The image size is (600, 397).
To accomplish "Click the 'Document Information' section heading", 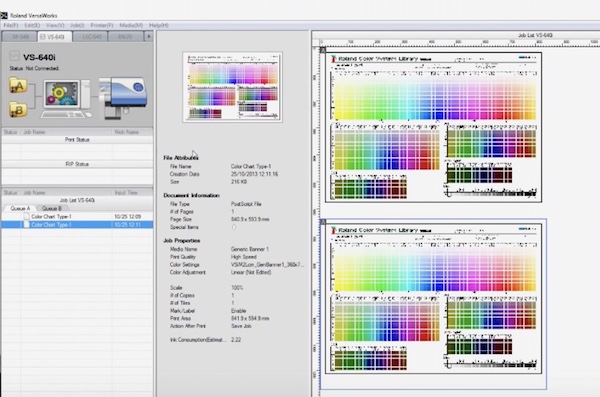I will coord(191,195).
